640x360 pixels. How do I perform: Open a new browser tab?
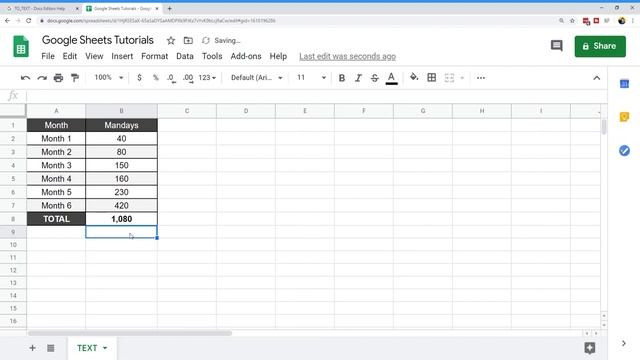169,8
